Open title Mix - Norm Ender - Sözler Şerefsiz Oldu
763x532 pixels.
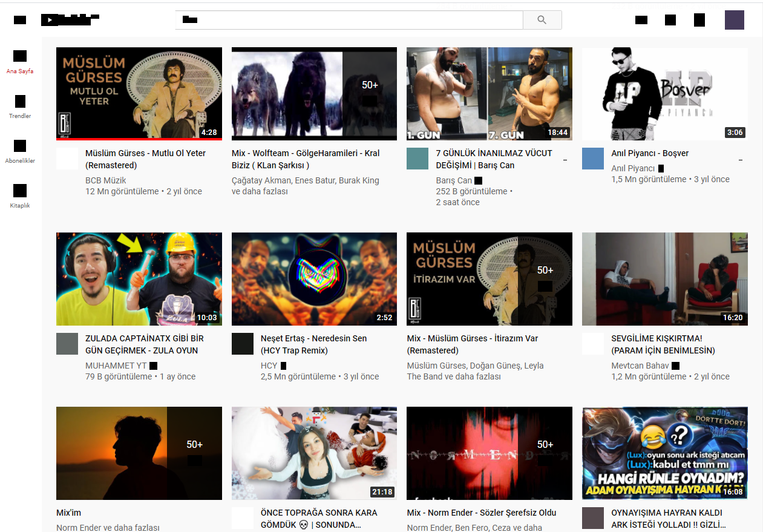[x=482, y=513]
